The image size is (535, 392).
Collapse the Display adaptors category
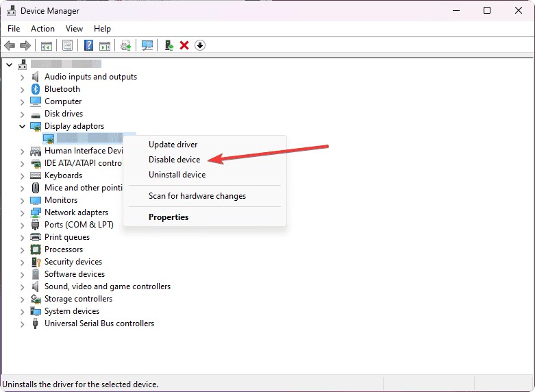[22, 126]
